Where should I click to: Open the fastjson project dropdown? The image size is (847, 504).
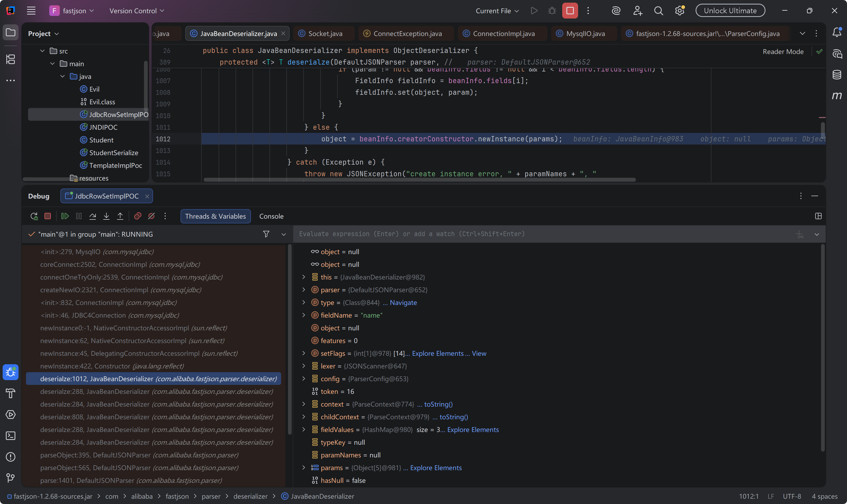[x=72, y=11]
